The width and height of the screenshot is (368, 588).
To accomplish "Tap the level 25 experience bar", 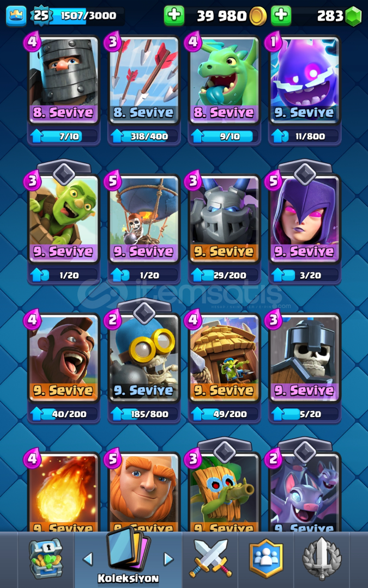I will tap(78, 16).
